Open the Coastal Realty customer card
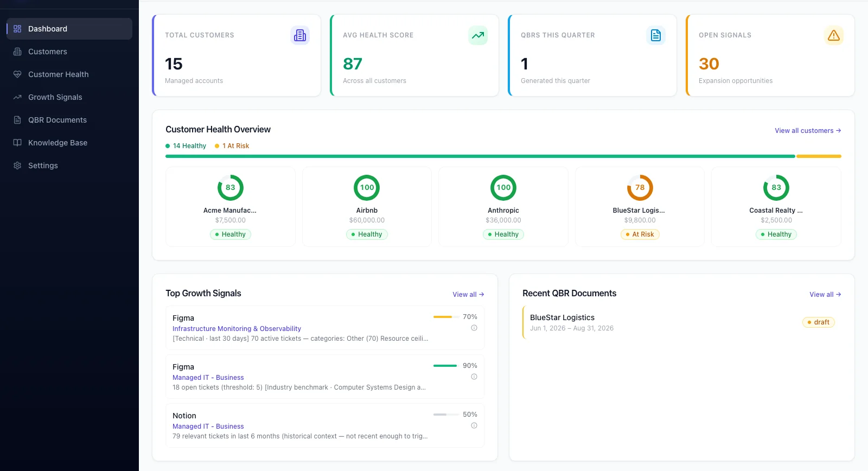Viewport: 868px width, 471px height. [x=776, y=207]
